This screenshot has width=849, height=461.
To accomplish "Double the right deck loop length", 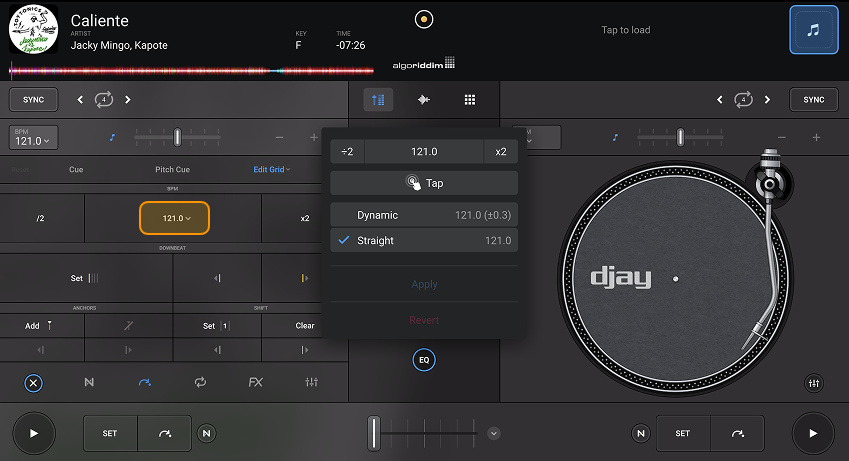I will [767, 100].
